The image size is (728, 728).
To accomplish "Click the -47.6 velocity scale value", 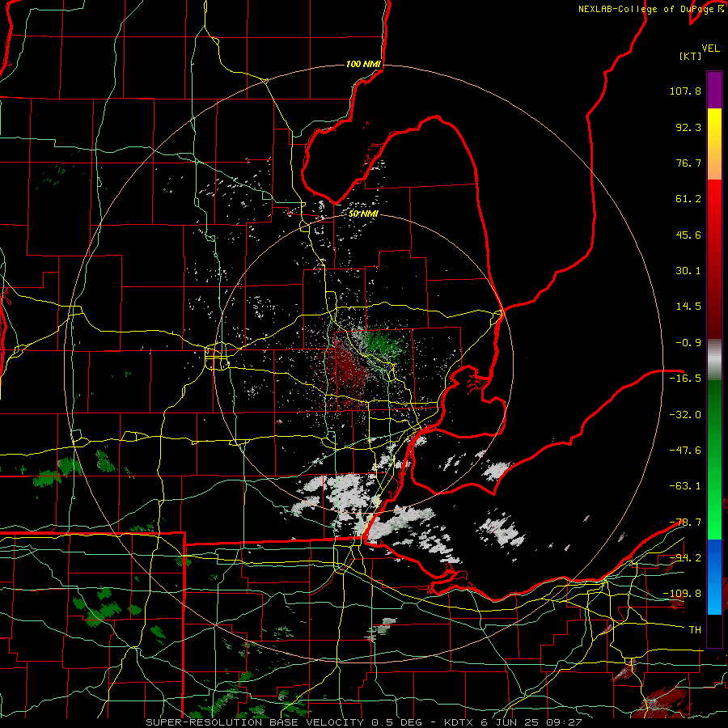I will [685, 451].
